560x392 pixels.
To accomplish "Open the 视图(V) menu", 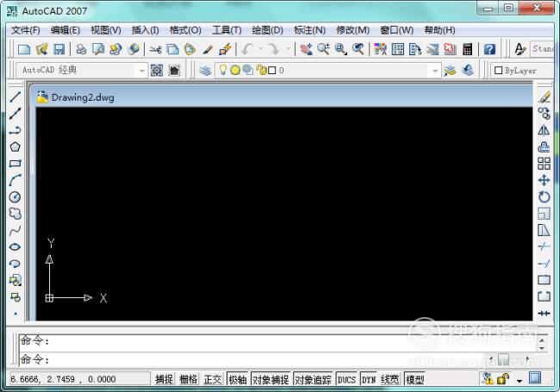I will (106, 30).
